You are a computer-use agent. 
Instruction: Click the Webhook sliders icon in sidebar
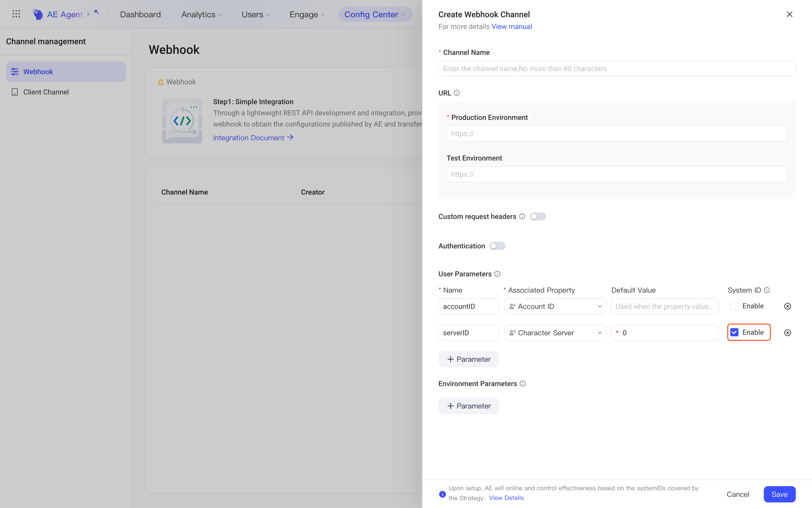[15, 72]
